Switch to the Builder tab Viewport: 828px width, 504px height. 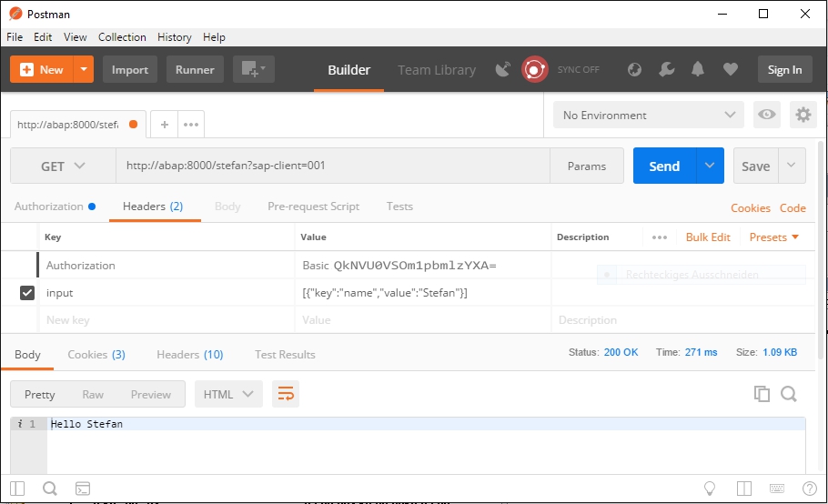click(x=349, y=70)
